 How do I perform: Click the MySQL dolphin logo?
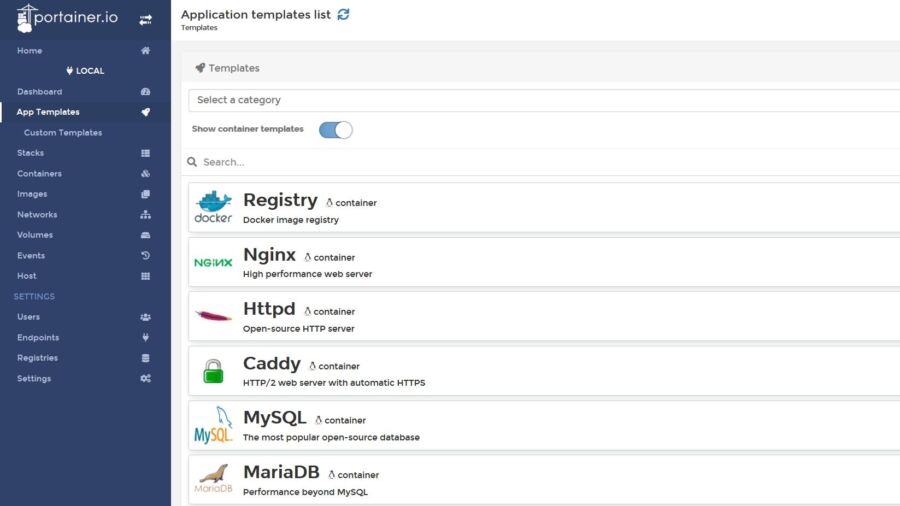click(213, 425)
